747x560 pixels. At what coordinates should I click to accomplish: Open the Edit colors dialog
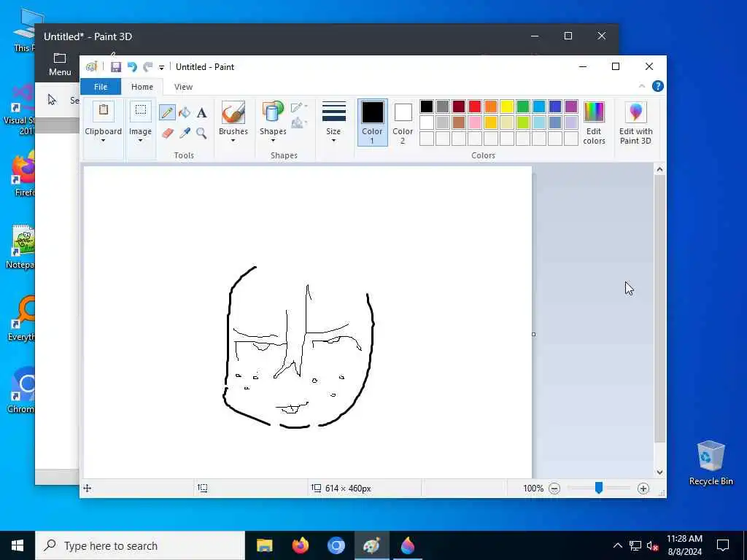(x=594, y=122)
